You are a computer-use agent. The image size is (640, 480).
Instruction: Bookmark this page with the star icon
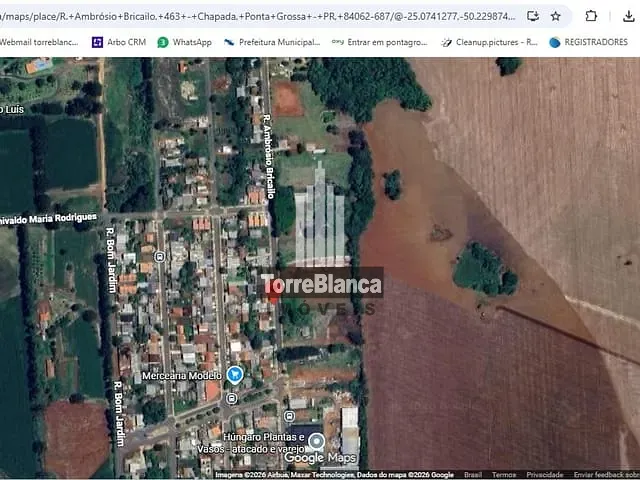coord(556,16)
